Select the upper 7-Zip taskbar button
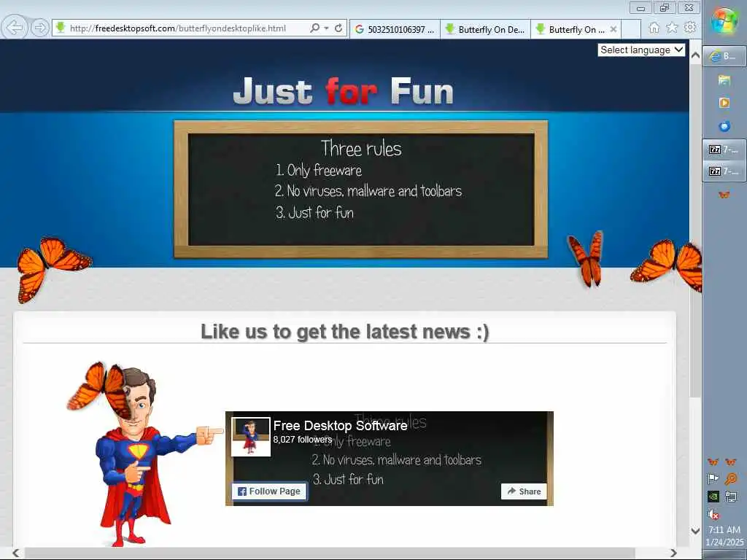 [724, 149]
